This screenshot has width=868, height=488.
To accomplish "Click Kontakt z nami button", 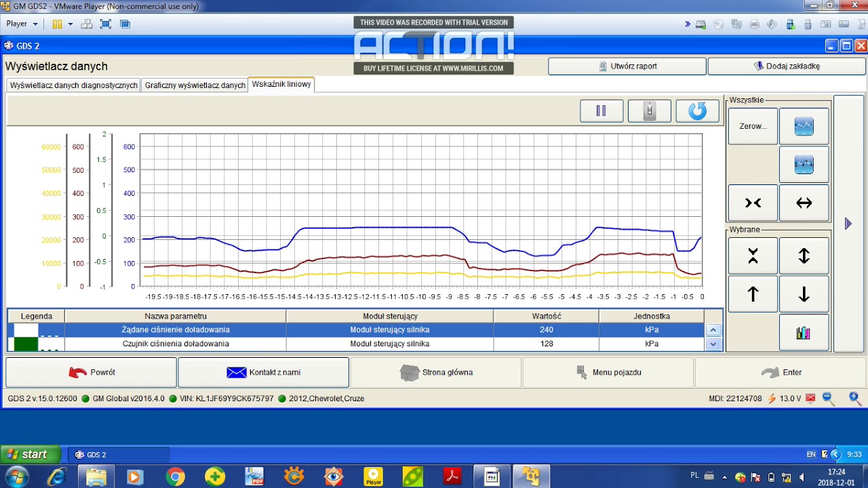I will pyautogui.click(x=264, y=372).
